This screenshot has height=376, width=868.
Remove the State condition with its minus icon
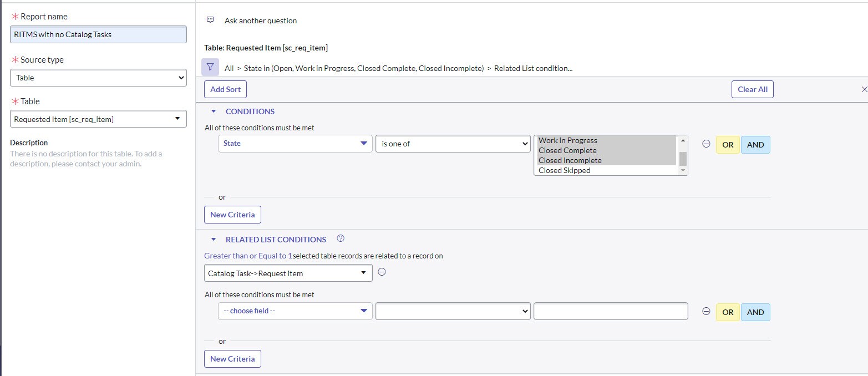click(x=705, y=144)
